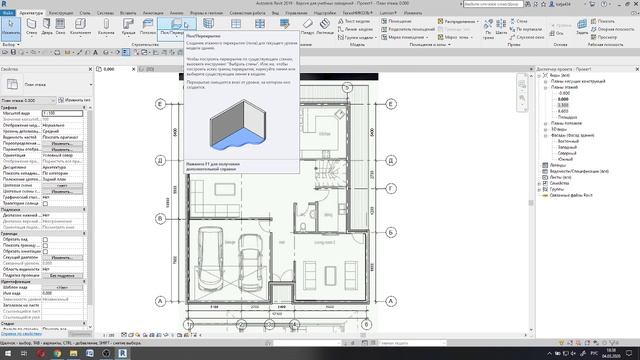
Task: Select the Curtain System tool icon
Action: coord(209,24)
